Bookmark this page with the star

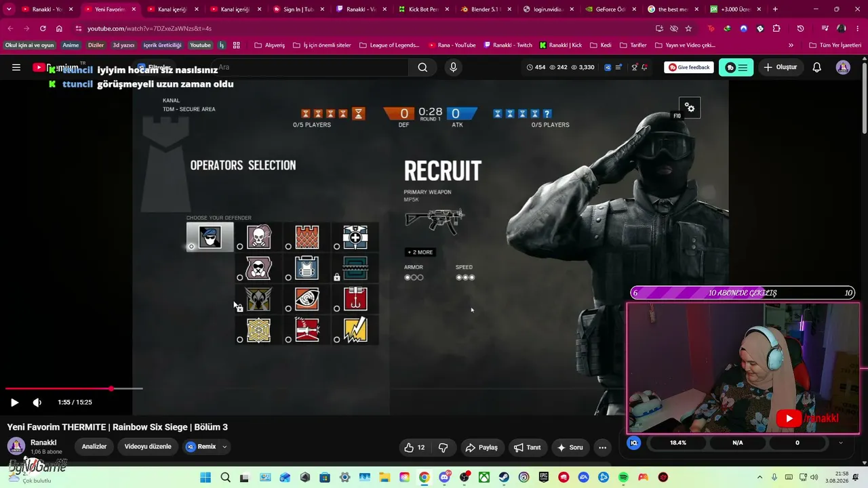689,28
